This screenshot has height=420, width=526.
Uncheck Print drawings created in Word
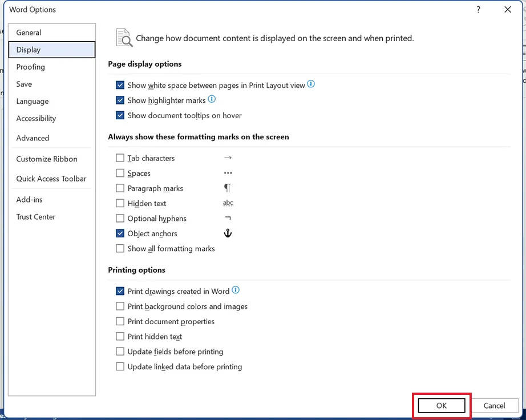click(120, 291)
